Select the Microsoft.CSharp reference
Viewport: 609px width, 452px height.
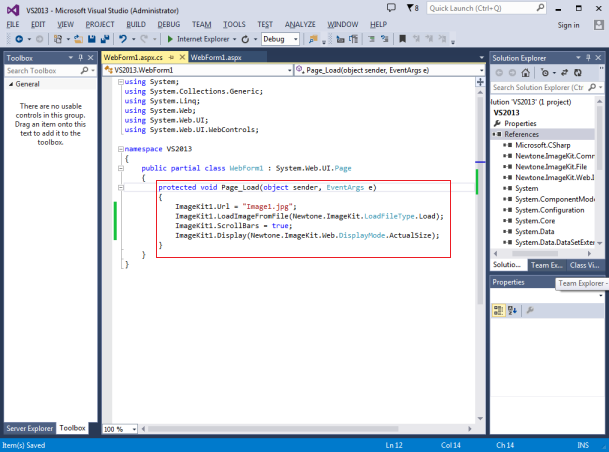pos(543,145)
